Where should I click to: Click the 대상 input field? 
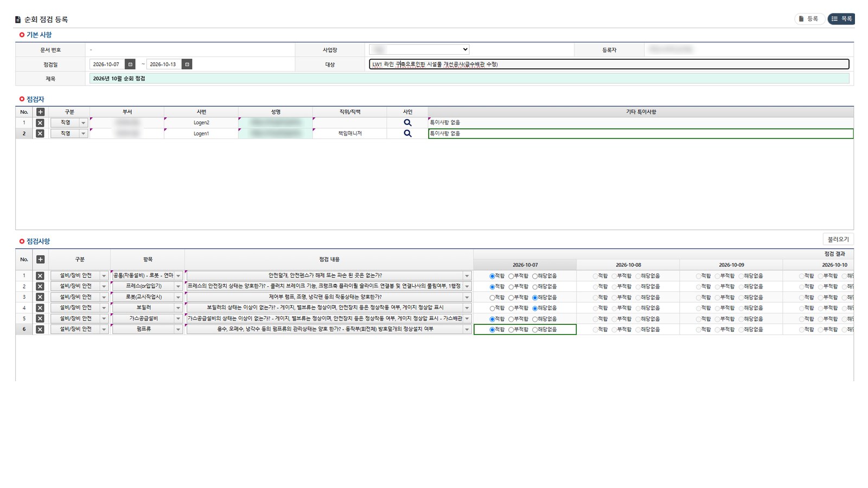tap(609, 64)
